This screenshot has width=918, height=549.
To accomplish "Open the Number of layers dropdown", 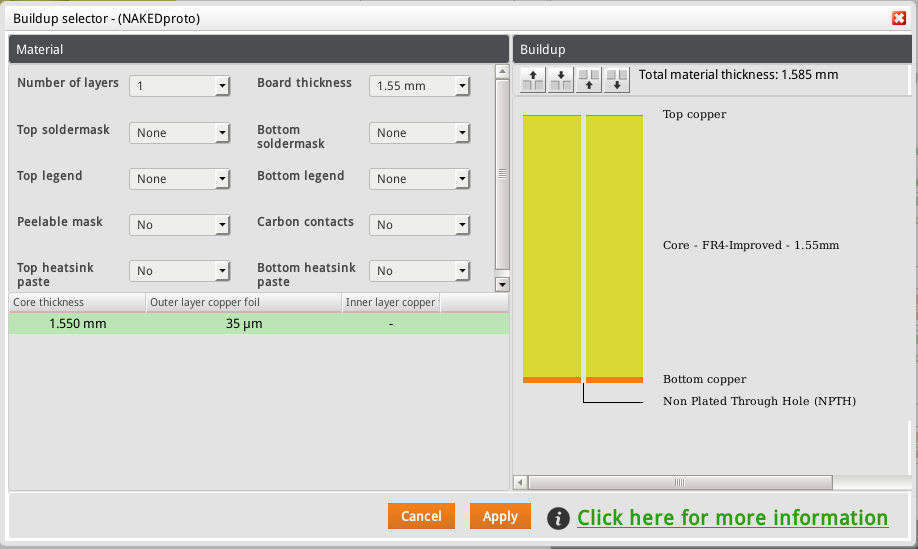I will click(179, 86).
